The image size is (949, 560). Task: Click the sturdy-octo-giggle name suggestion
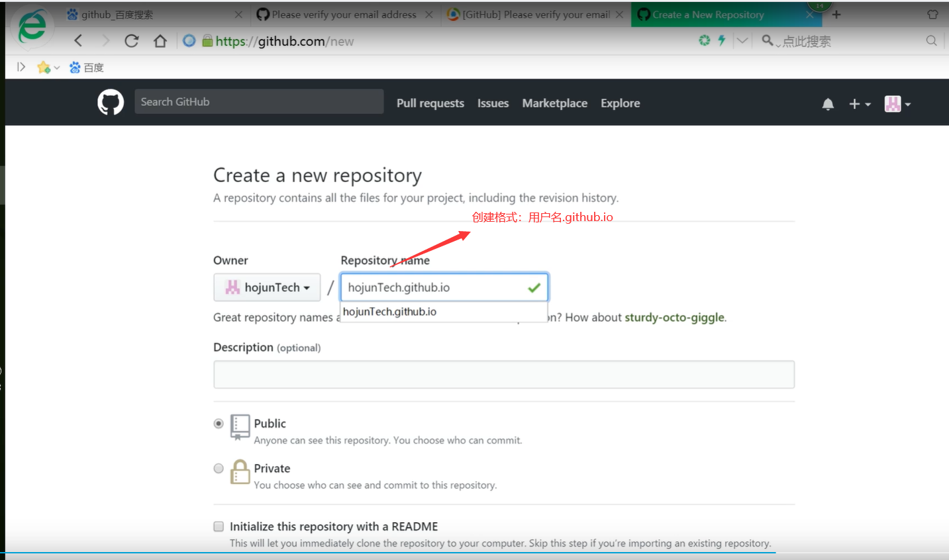674,317
